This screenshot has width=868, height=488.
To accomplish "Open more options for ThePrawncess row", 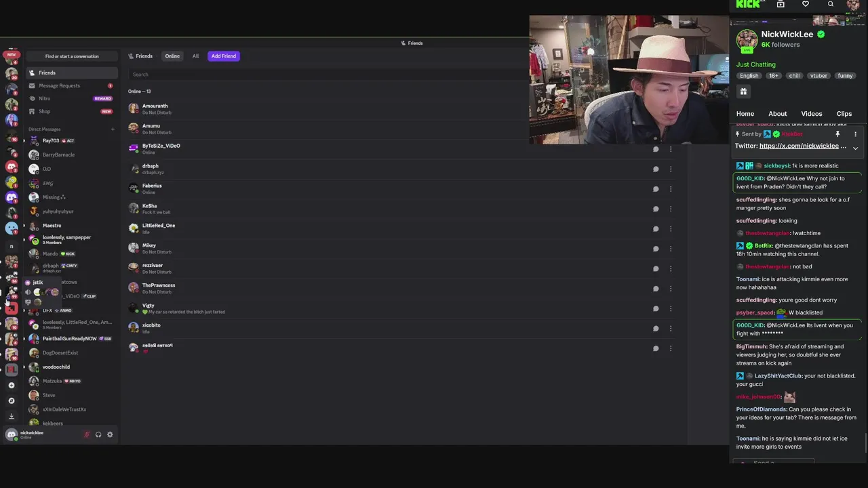I will (671, 289).
